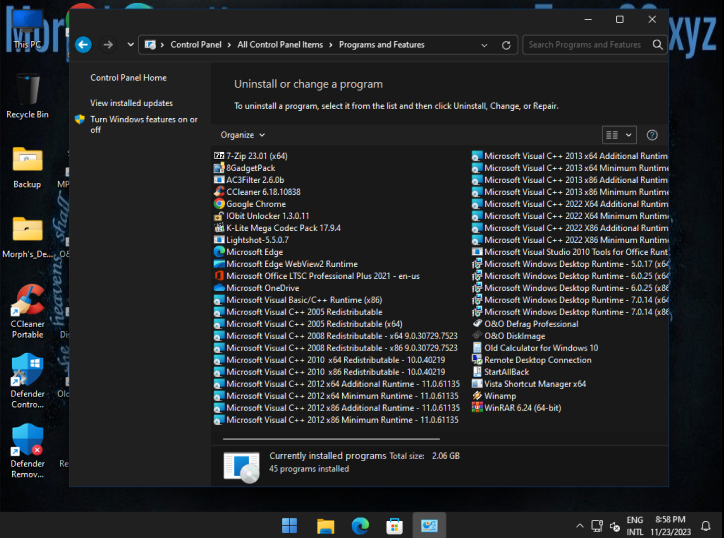Select the Microsoft Edge icon in list
The image size is (724, 538).
coord(219,252)
